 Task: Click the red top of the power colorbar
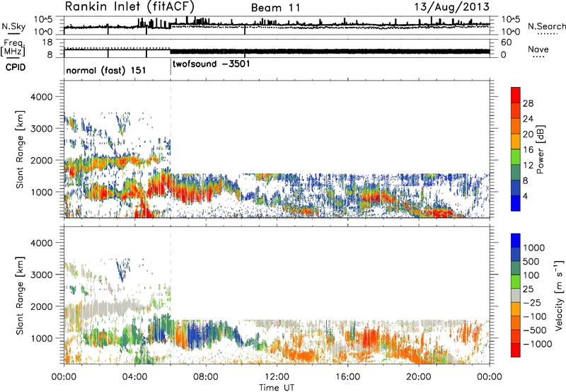[x=516, y=95]
